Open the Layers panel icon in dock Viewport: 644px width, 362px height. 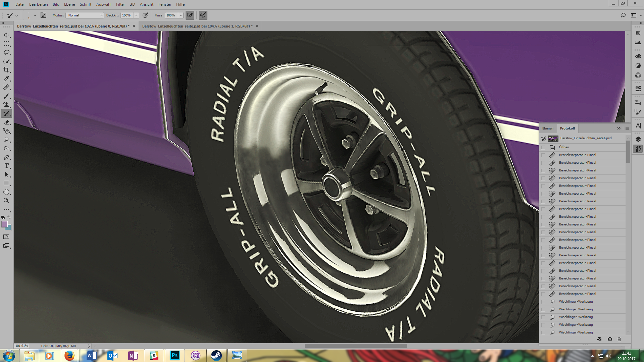(638, 139)
